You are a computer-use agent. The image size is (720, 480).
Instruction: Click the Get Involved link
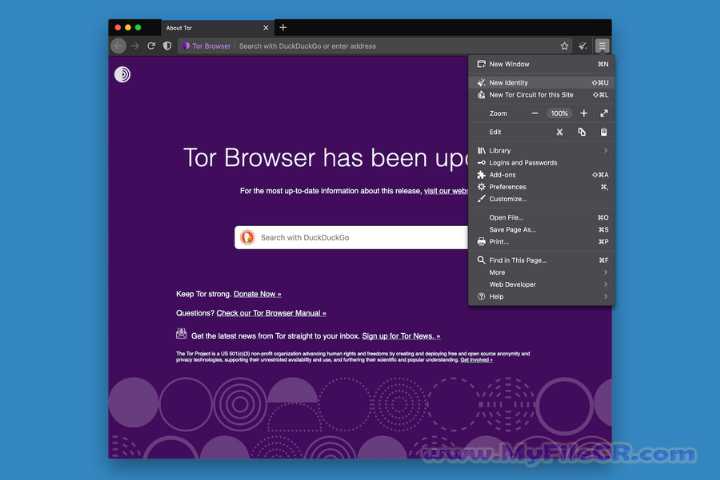[x=477, y=360]
